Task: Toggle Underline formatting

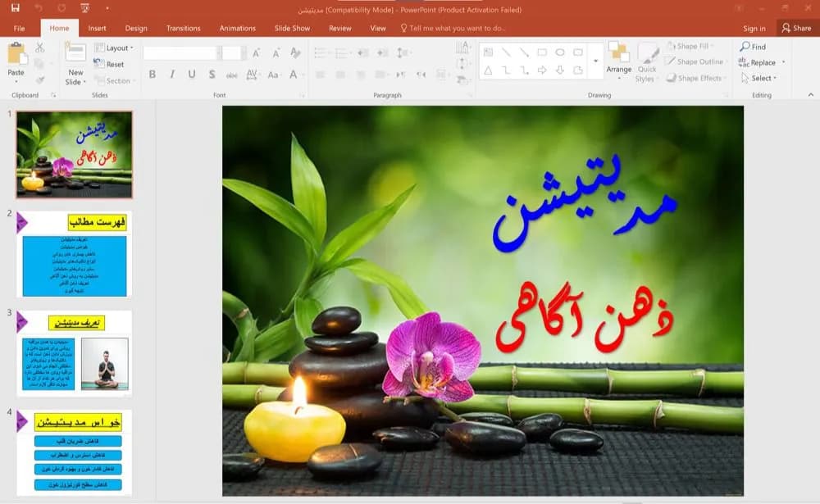Action: coord(192,75)
